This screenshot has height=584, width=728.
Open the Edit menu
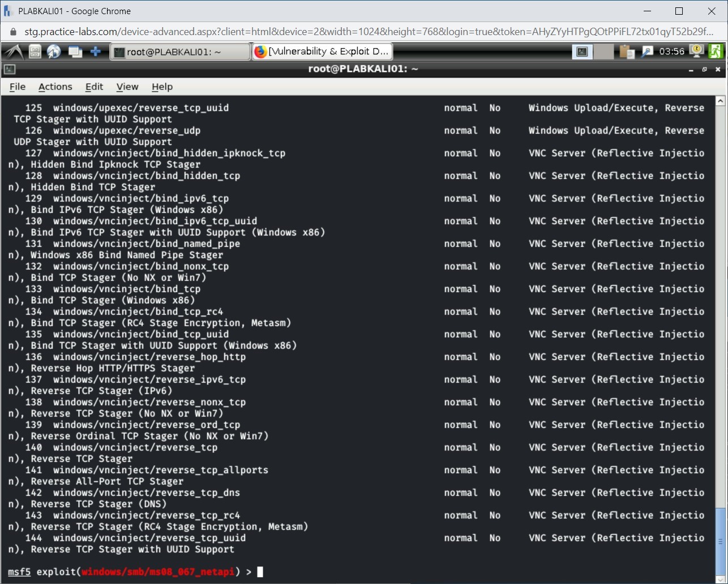(x=94, y=87)
